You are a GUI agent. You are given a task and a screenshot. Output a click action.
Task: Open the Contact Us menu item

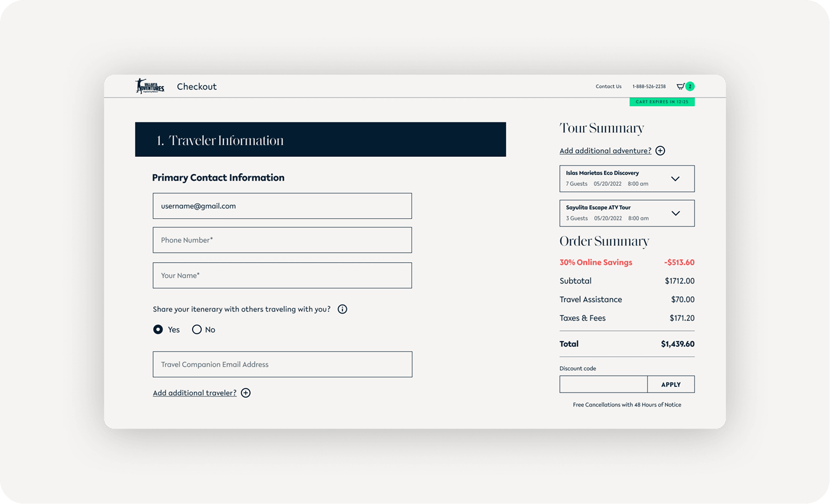point(608,86)
